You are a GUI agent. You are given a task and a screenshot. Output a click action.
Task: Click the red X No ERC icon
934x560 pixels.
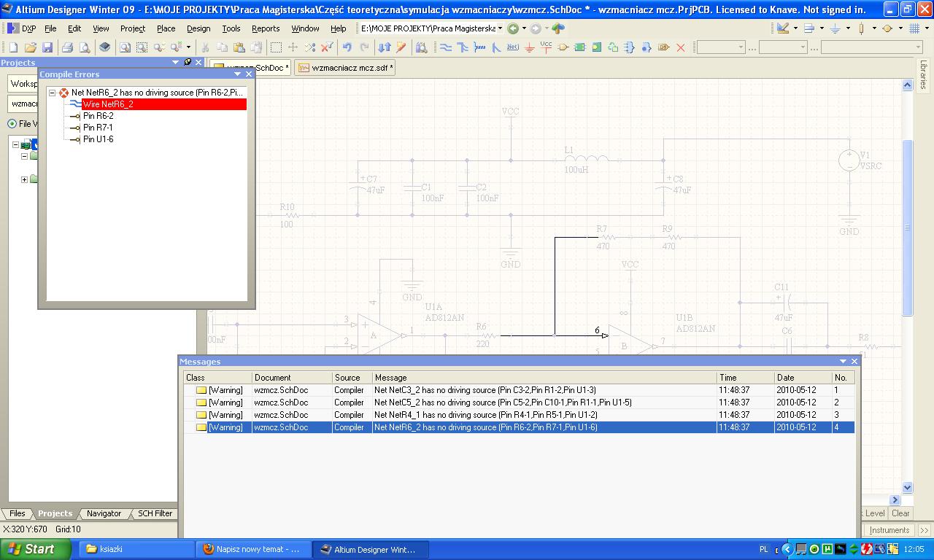(x=680, y=47)
